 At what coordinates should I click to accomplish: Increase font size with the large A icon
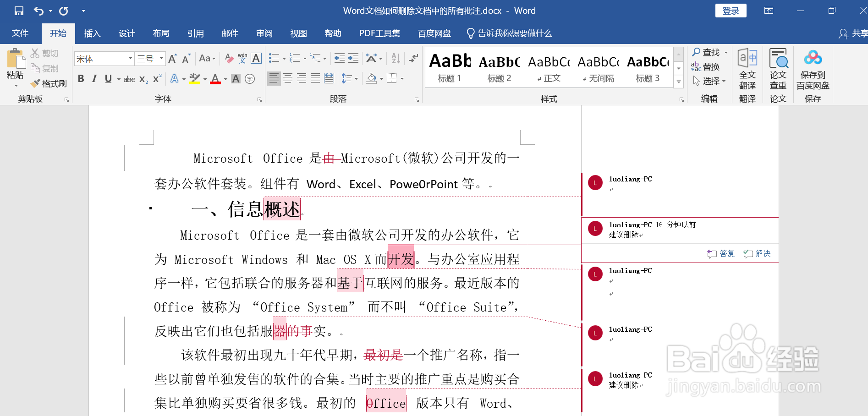172,59
